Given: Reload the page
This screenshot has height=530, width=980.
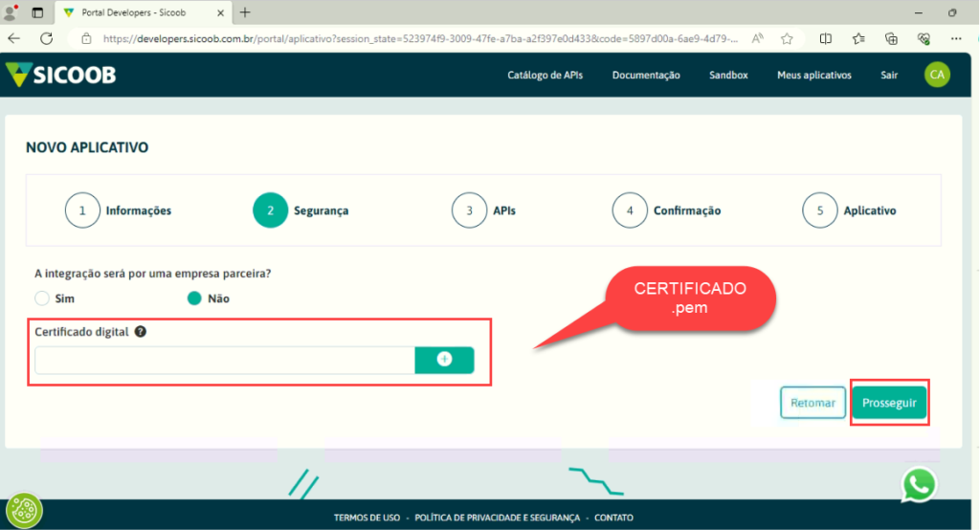Looking at the screenshot, I should (47, 39).
